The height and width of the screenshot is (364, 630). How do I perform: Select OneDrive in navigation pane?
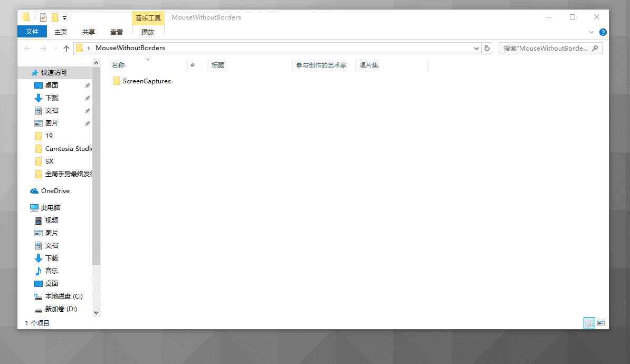coord(55,191)
